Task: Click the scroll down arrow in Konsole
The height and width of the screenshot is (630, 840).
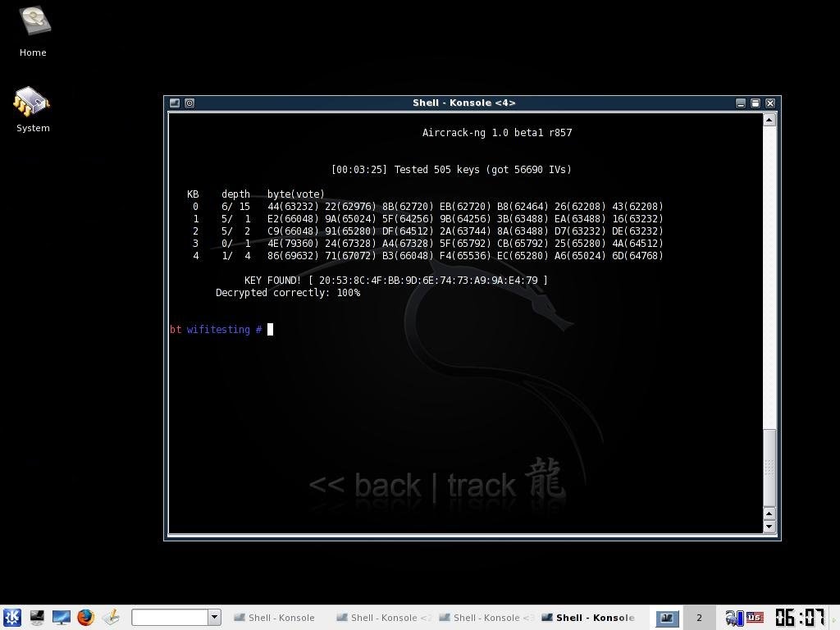Action: coord(769,527)
